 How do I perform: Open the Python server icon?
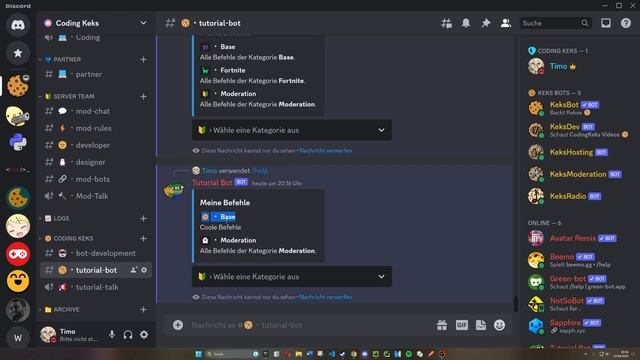(x=18, y=142)
